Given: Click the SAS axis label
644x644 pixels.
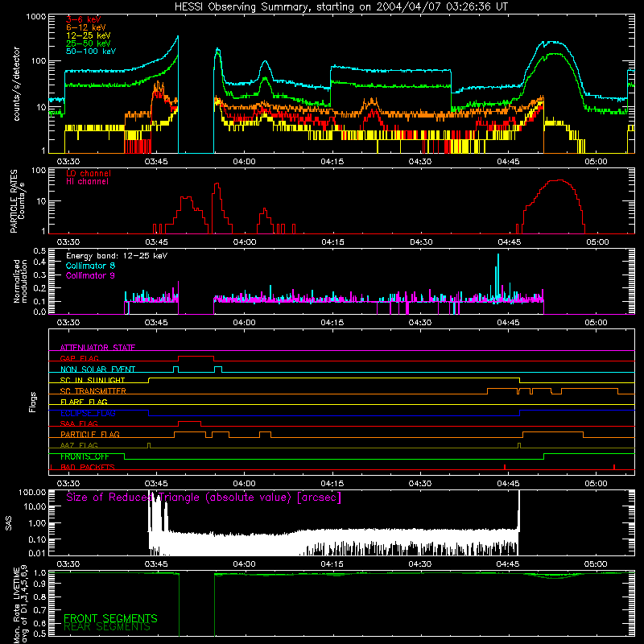Looking at the screenshot, I should tap(8, 523).
